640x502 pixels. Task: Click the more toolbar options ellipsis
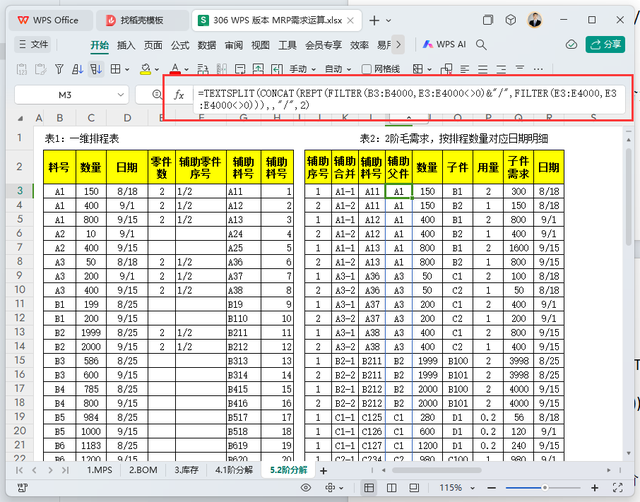pos(538,69)
